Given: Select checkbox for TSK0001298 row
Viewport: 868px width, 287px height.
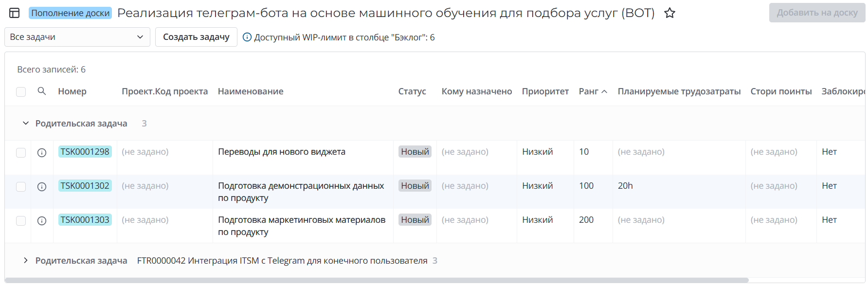Looking at the screenshot, I should tap(21, 153).
